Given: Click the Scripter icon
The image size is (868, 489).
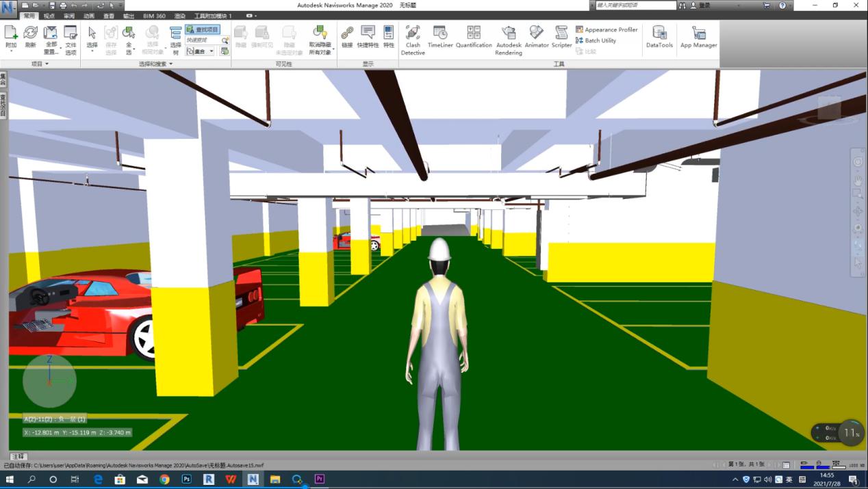Looking at the screenshot, I should tap(561, 38).
